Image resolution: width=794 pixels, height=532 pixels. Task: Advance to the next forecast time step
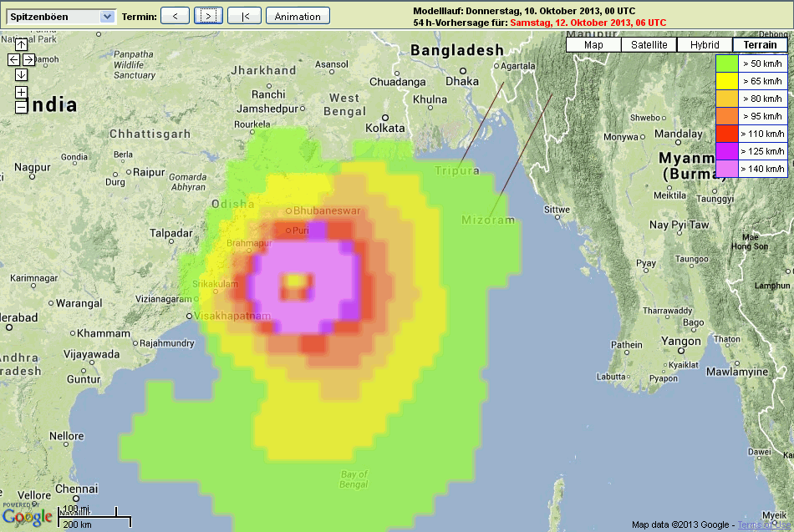tap(208, 16)
